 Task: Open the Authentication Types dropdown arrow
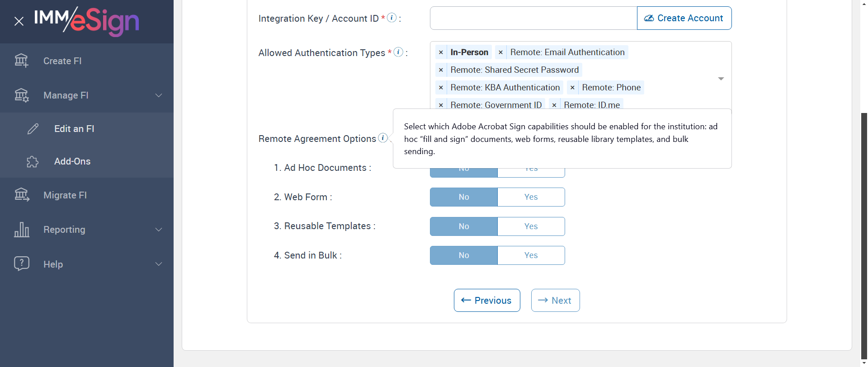pos(721,79)
